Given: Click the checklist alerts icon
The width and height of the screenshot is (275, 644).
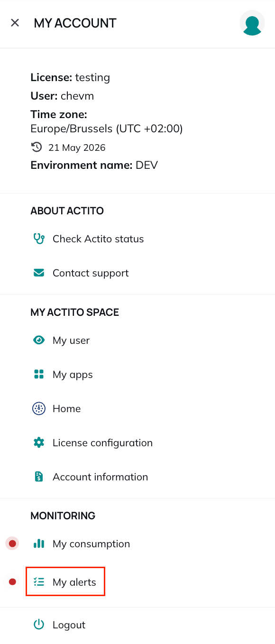Looking at the screenshot, I should click(39, 582).
